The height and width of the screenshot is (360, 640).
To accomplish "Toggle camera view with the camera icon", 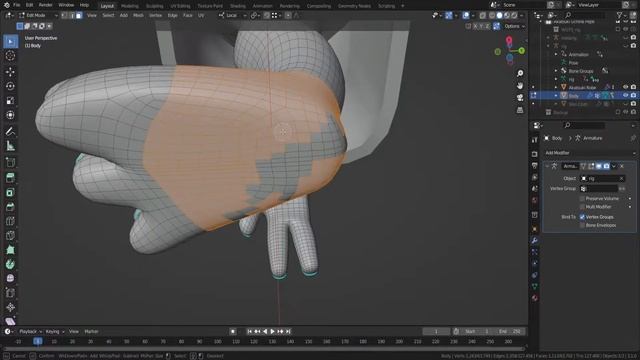I will point(520,98).
